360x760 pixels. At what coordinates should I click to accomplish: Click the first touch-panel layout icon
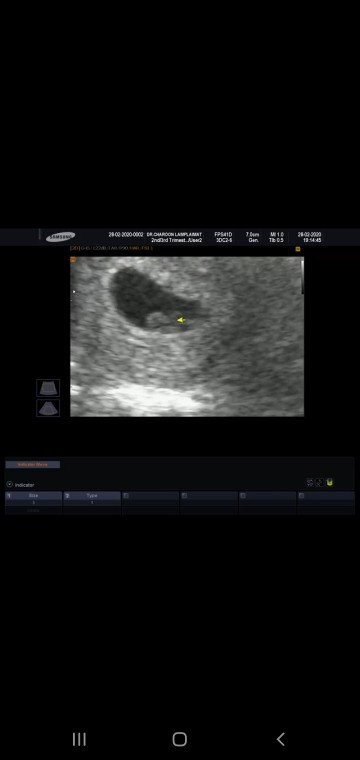coord(310,482)
